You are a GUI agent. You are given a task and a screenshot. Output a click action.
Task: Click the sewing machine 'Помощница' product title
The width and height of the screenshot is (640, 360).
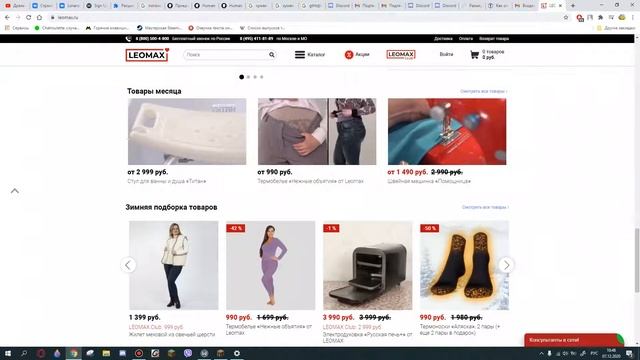429,181
